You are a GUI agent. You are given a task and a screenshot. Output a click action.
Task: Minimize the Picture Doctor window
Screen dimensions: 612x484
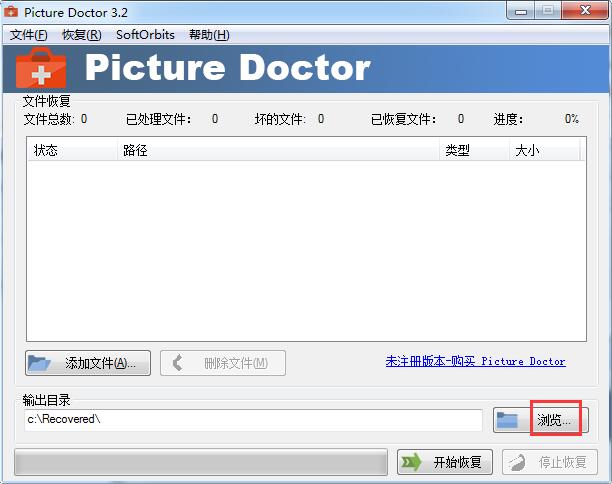click(520, 11)
